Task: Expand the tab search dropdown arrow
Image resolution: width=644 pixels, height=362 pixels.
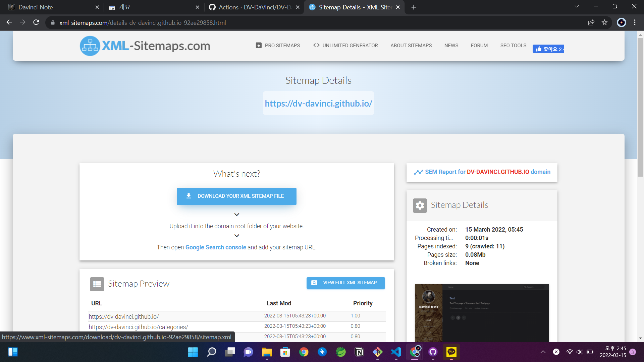Action: (x=577, y=6)
